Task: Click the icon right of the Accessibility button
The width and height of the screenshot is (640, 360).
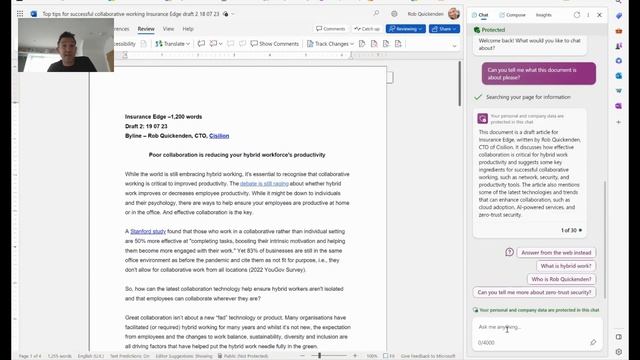Action: coord(144,44)
